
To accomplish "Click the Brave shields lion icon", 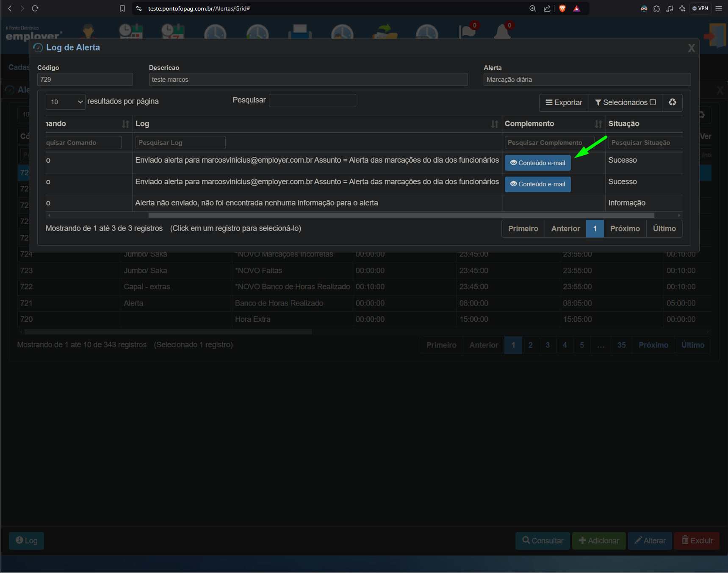I will pyautogui.click(x=562, y=8).
